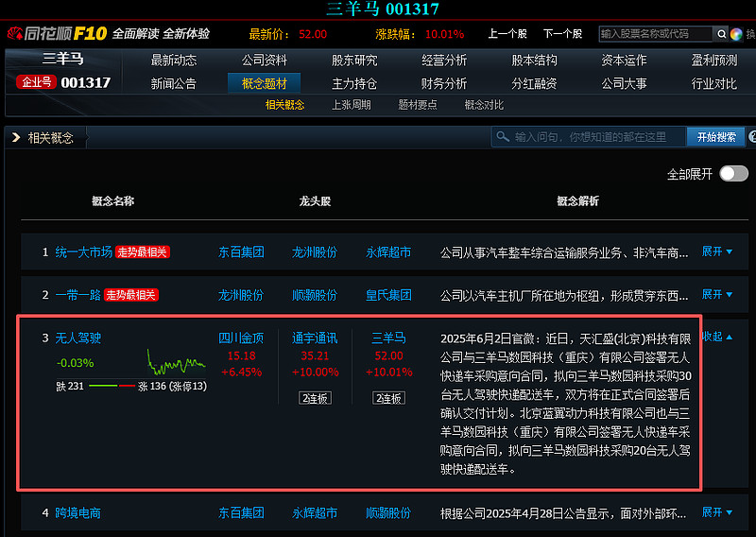Expand the 跨境电商 concept analysis
The width and height of the screenshot is (756, 537).
point(717,511)
